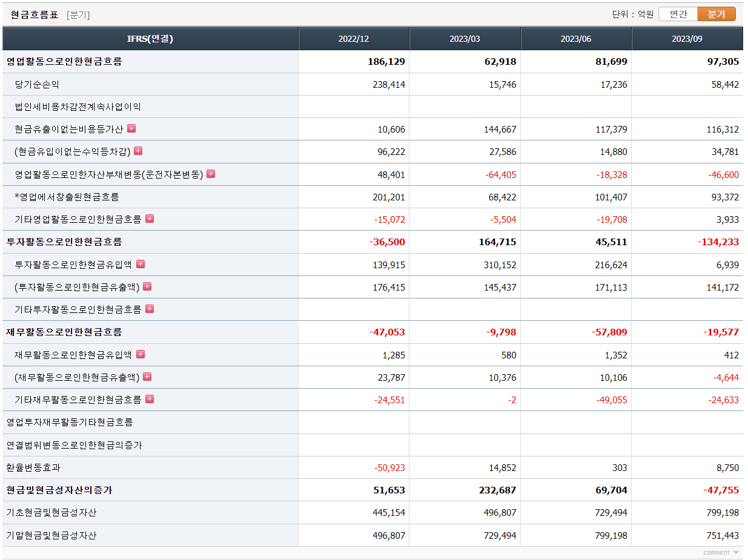Click operating cash flow value 186,129
Image resolution: width=748 pixels, height=560 pixels.
click(386, 61)
